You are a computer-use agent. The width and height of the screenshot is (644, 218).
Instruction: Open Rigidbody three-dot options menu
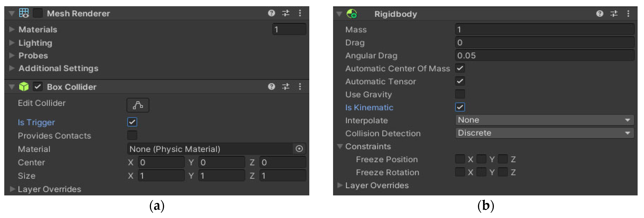(628, 13)
